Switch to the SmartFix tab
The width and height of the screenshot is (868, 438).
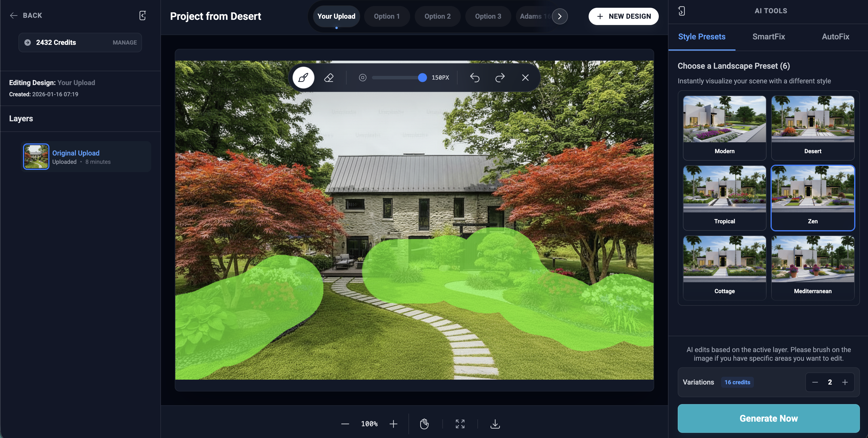769,36
